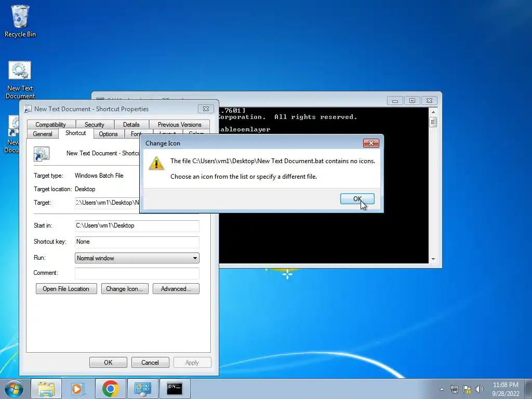Click the shortcut gear icon in Properties
Image resolution: width=532 pixels, height=399 pixels.
42,154
